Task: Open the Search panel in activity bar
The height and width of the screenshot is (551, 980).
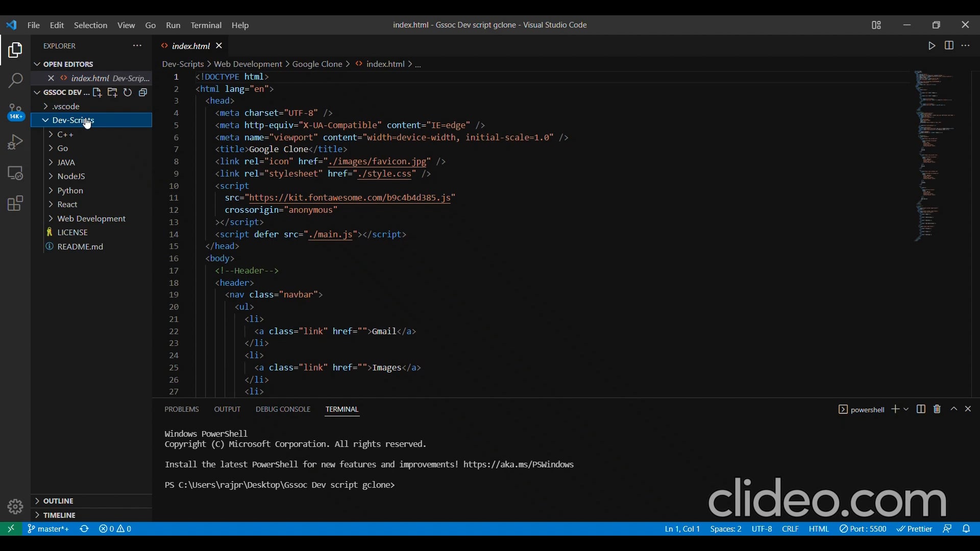Action: (15, 81)
